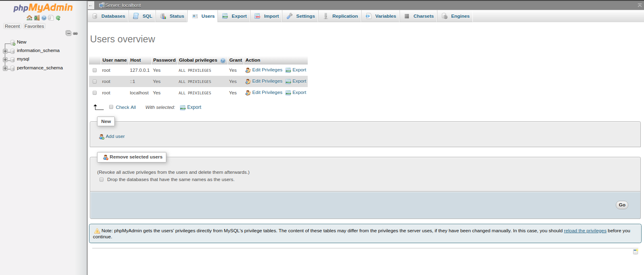Screen dimensions: 644x275
Task: Click the Global privileges help icon
Action: click(x=223, y=60)
